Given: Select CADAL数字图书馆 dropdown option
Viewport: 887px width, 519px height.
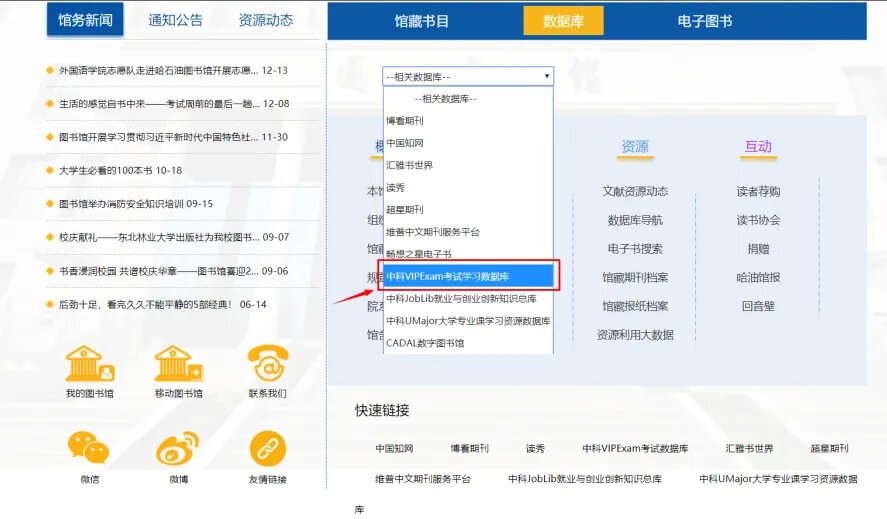Looking at the screenshot, I should point(426,343).
